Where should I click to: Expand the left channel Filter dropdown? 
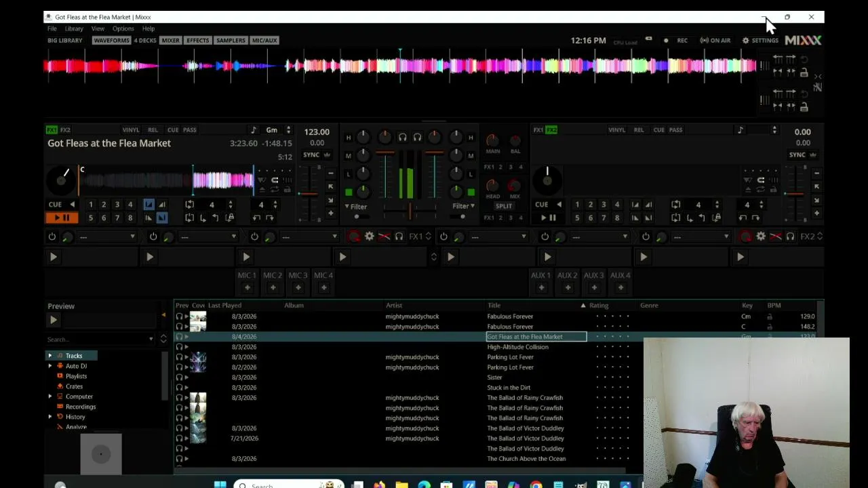(x=356, y=206)
